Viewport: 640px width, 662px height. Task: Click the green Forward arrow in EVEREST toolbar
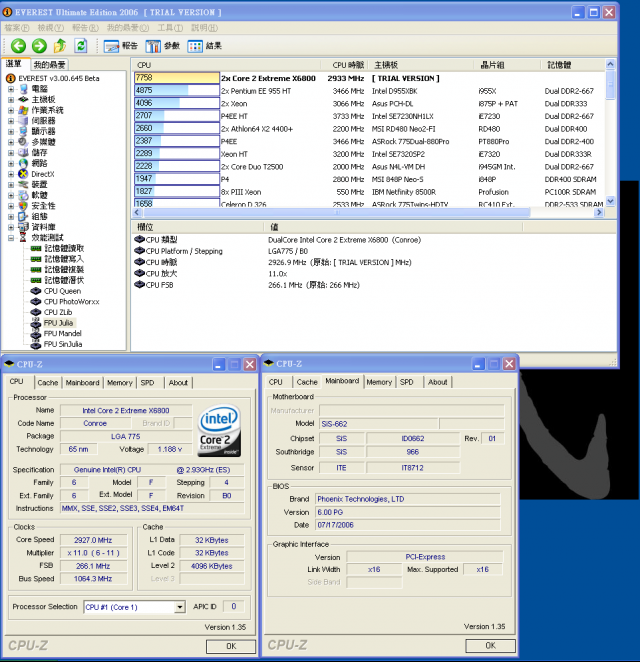coord(39,46)
